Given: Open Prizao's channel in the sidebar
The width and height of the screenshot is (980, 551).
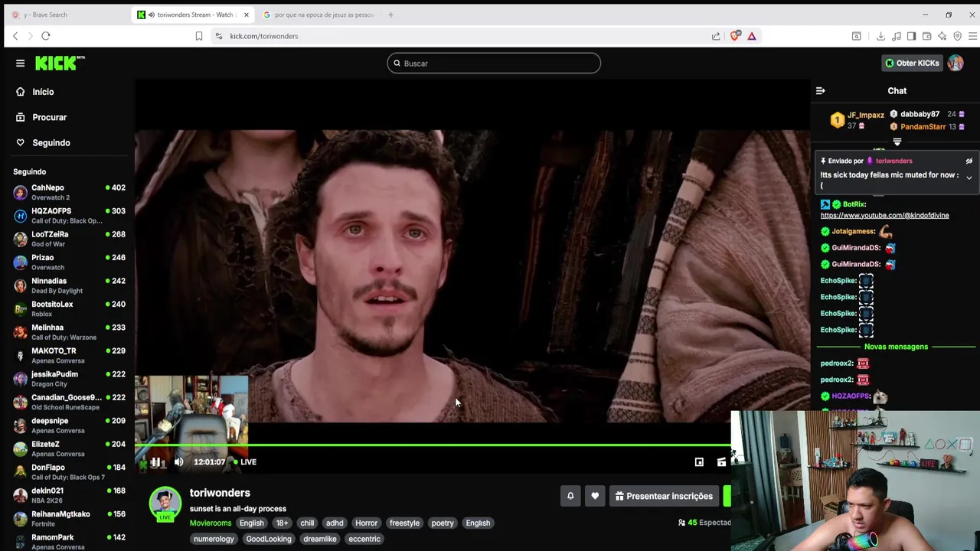Looking at the screenshot, I should coord(69,262).
